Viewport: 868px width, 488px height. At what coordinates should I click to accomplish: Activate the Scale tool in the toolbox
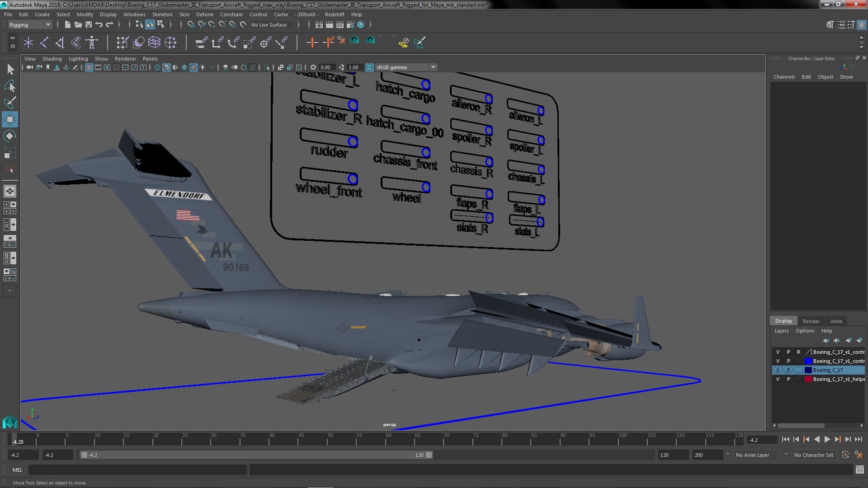coord(10,153)
